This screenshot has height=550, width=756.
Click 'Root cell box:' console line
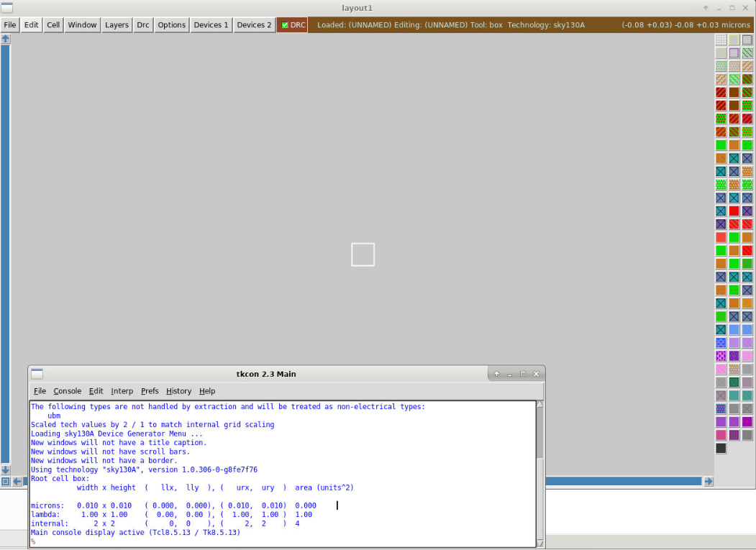click(x=60, y=479)
